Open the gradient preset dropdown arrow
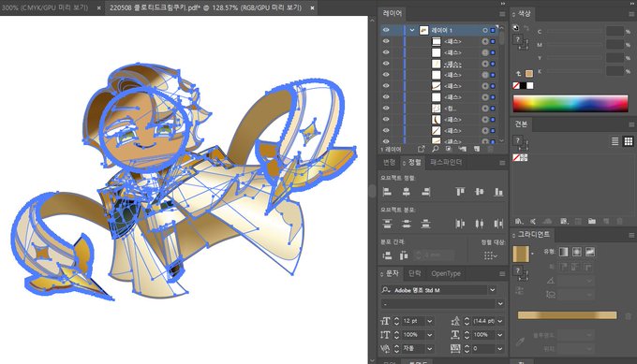This screenshot has width=637, height=364. coord(533,254)
